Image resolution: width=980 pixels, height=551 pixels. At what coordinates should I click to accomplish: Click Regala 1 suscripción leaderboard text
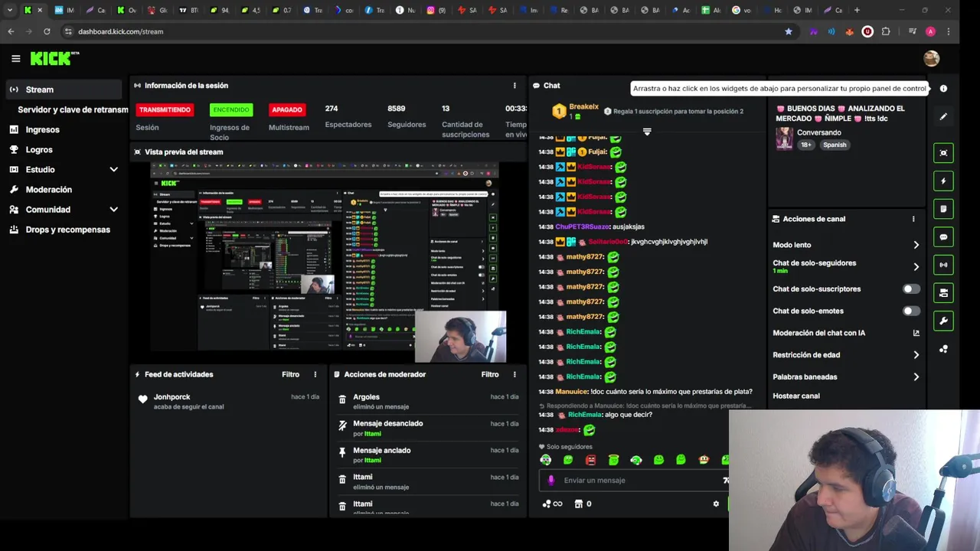(x=679, y=112)
